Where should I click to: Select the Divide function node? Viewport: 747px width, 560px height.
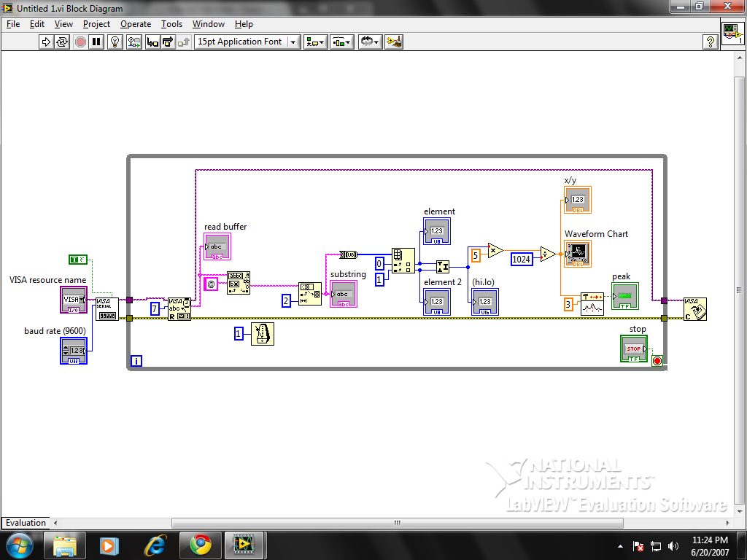coord(548,254)
